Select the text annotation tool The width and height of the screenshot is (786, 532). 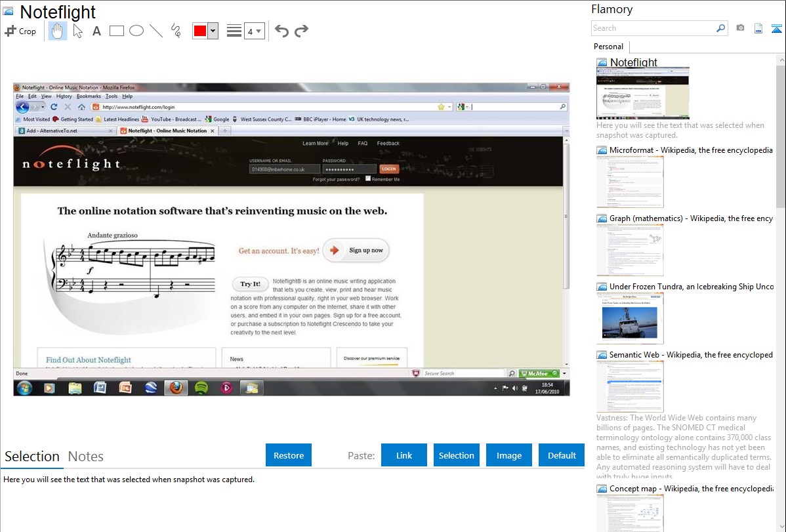point(96,31)
